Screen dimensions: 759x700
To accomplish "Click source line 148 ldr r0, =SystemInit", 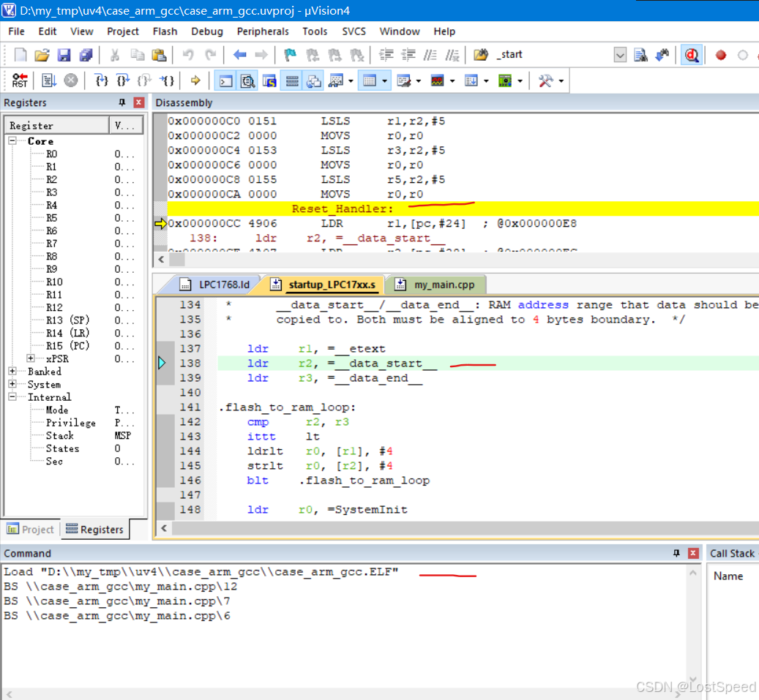I will (x=327, y=509).
